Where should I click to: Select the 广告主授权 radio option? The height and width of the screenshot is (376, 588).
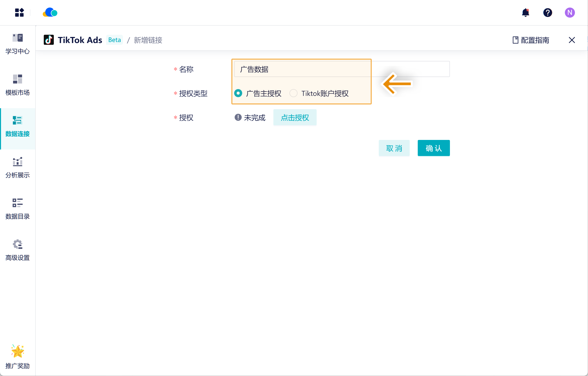click(238, 93)
